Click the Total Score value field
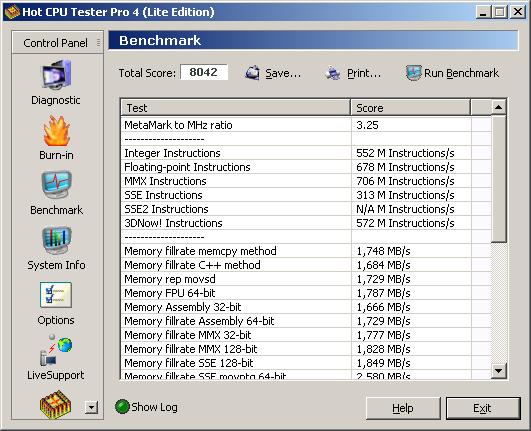This screenshot has height=431, width=531. 204,72
